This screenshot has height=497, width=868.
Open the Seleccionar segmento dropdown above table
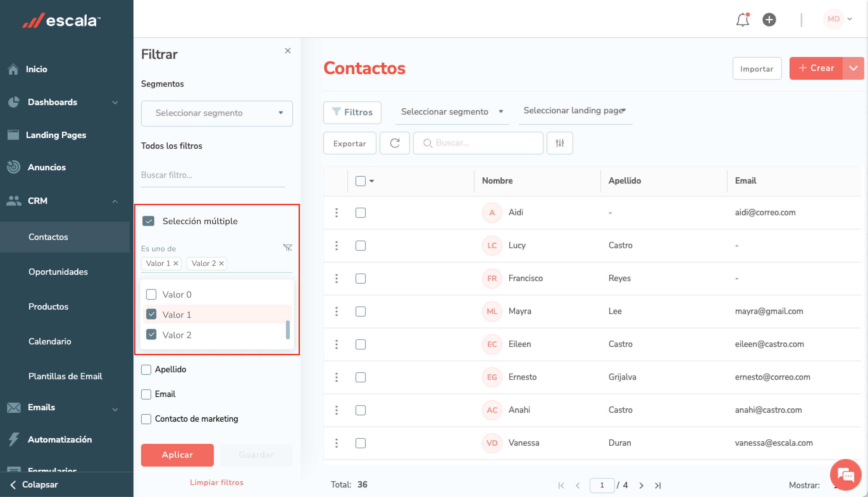click(x=452, y=112)
